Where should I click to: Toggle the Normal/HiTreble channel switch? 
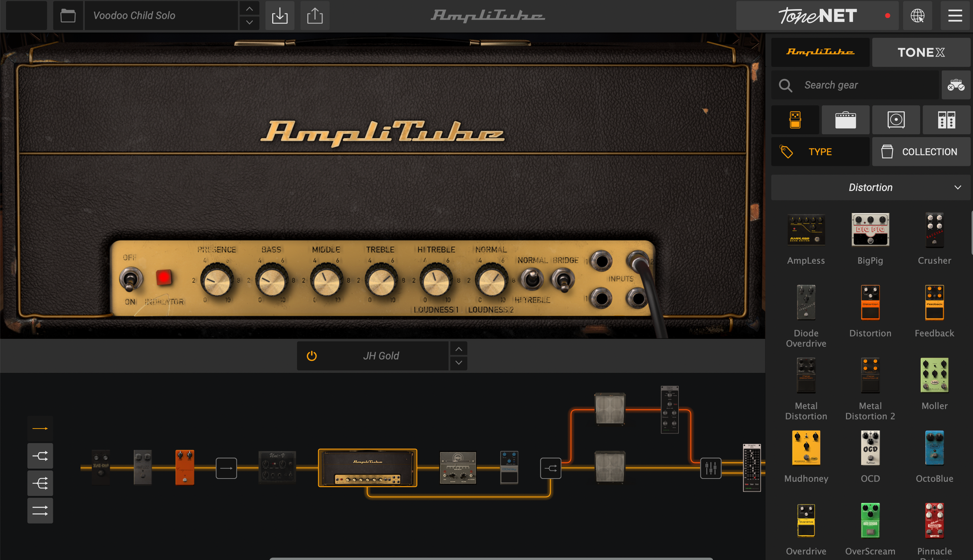[x=532, y=280]
